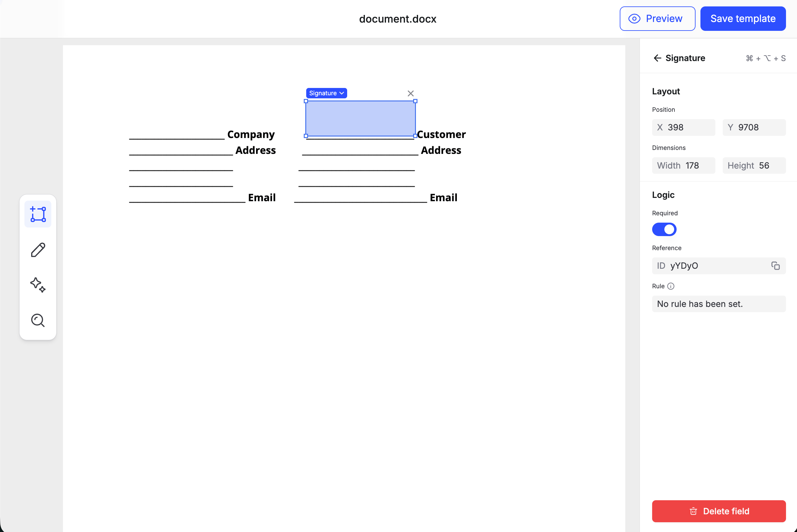Show info about Rule

point(671,286)
